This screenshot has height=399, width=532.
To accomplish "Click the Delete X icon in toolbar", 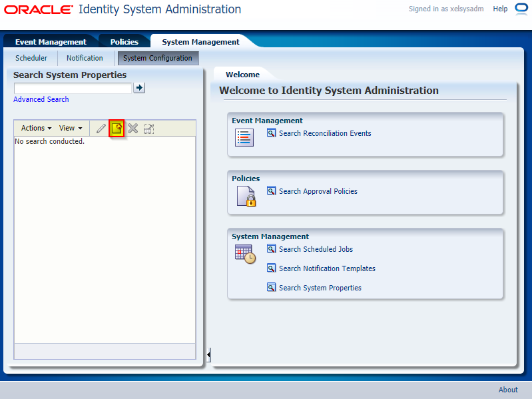I will point(133,129).
